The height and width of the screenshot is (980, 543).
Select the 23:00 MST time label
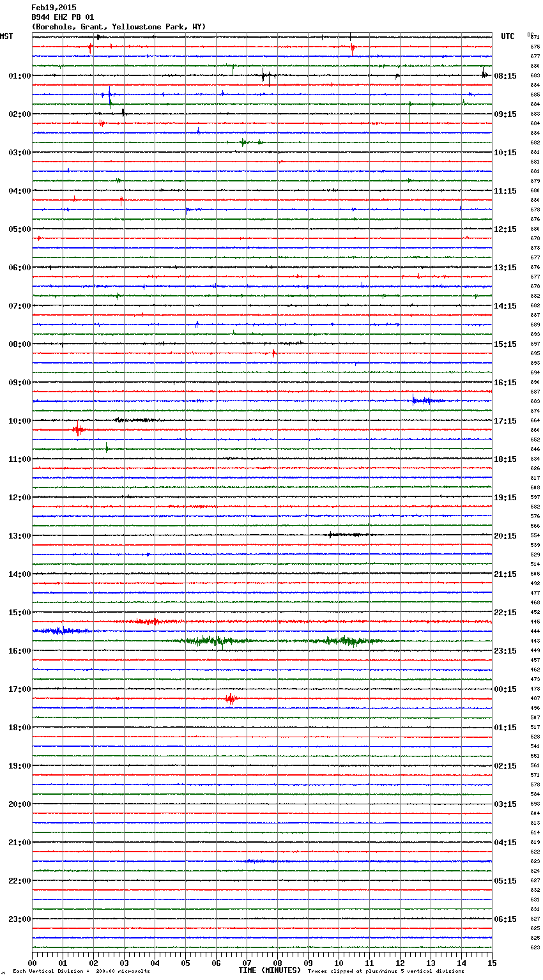pos(20,919)
